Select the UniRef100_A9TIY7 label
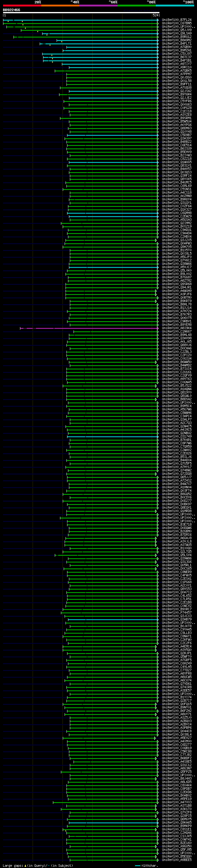The width and height of the screenshot is (197, 868). [176, 64]
